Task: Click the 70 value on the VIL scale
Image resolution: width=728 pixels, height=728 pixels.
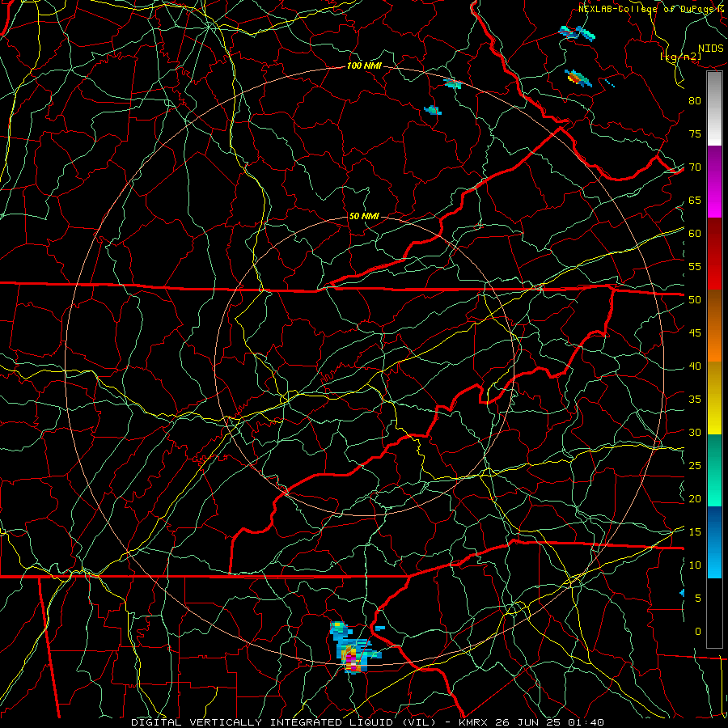Action: click(695, 167)
